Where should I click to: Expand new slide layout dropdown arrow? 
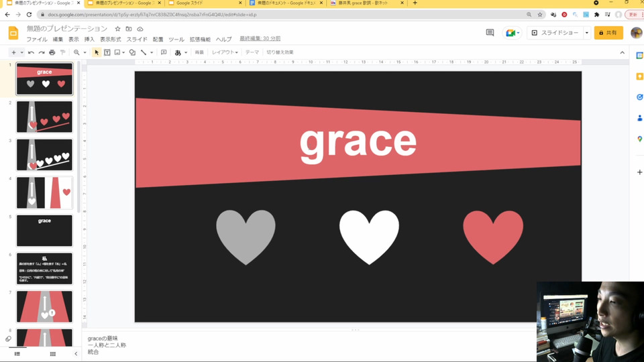[x=21, y=52]
